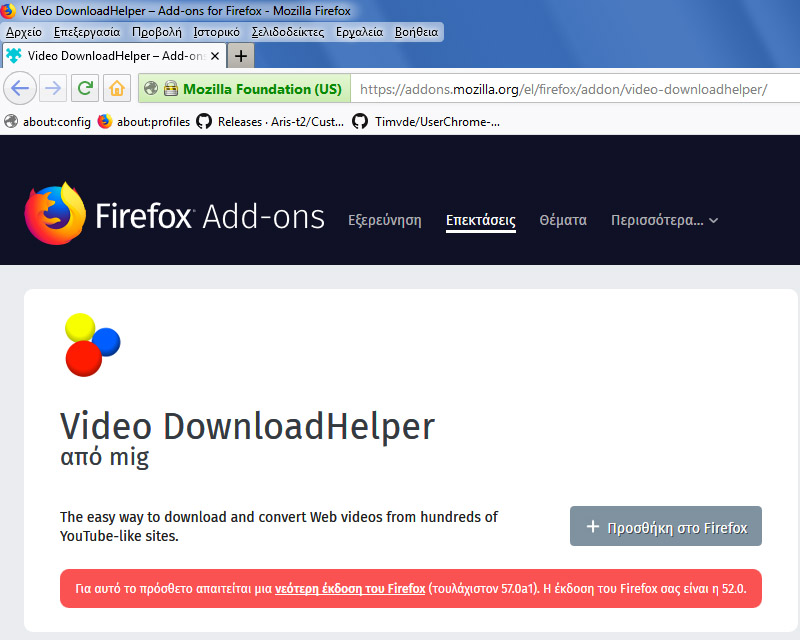Expand the Περισσότερα dropdown

coord(664,220)
